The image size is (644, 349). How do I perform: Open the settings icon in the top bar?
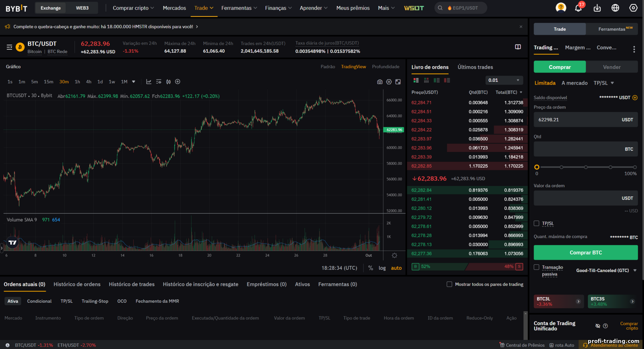click(x=633, y=8)
